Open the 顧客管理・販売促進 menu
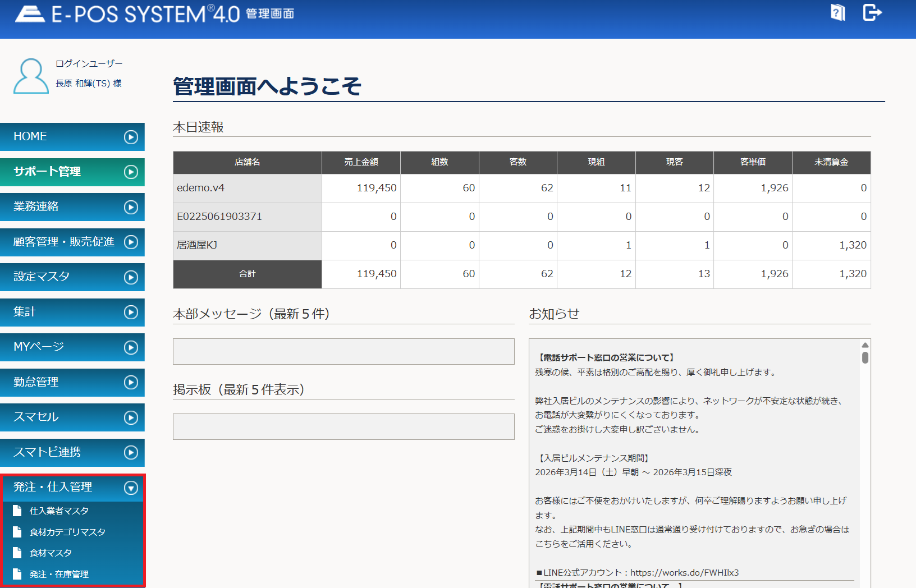Screen dimensions: 916x588 (x=72, y=242)
